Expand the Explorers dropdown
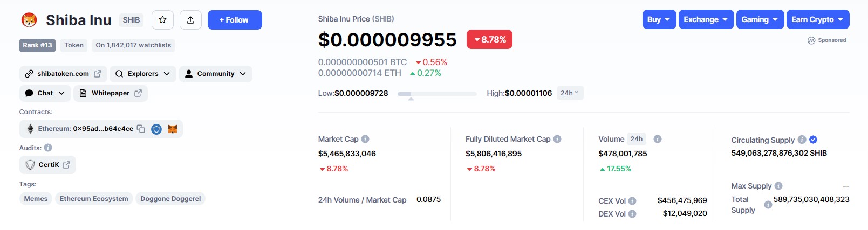Screen dimensions: 868x230 coord(143,74)
